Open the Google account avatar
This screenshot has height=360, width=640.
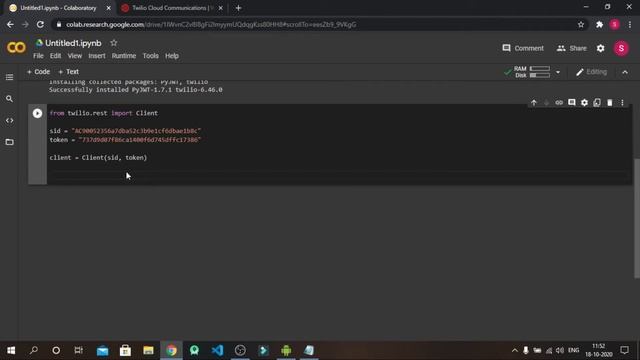pyautogui.click(x=621, y=48)
